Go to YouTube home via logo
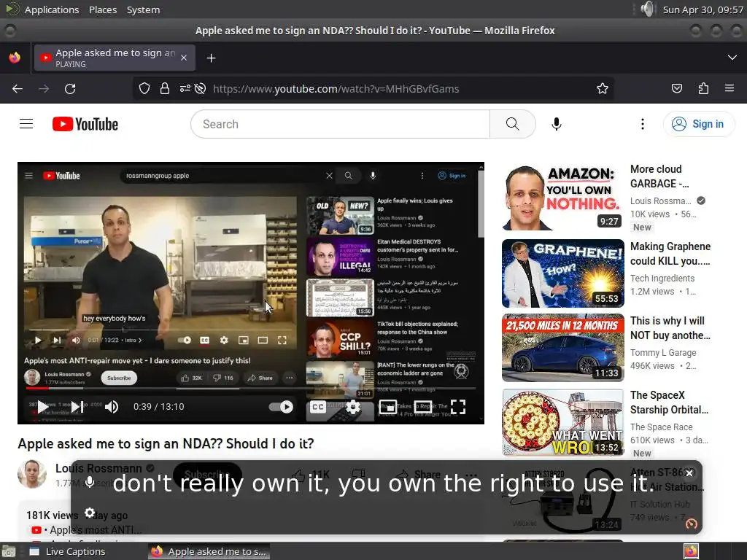Viewport: 747px width, 560px height. point(85,124)
